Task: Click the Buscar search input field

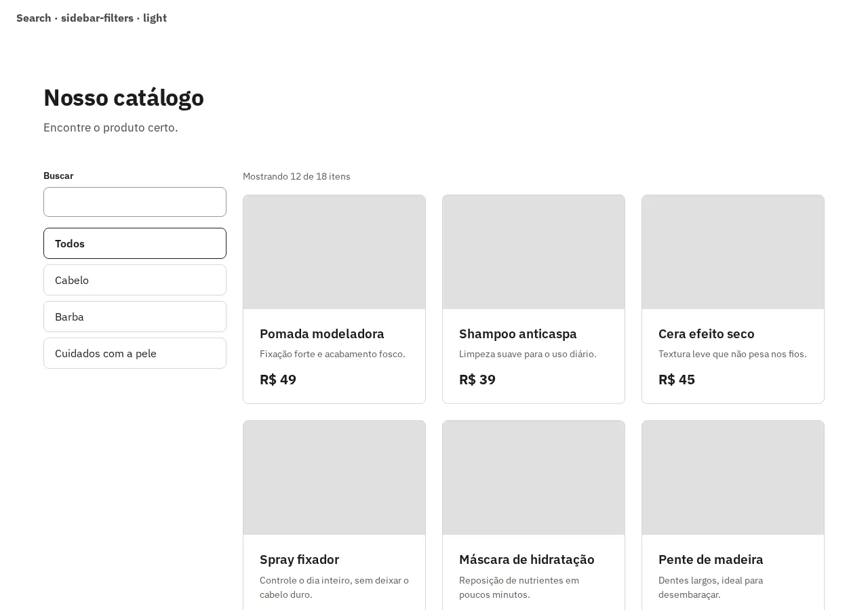Action: 135,202
